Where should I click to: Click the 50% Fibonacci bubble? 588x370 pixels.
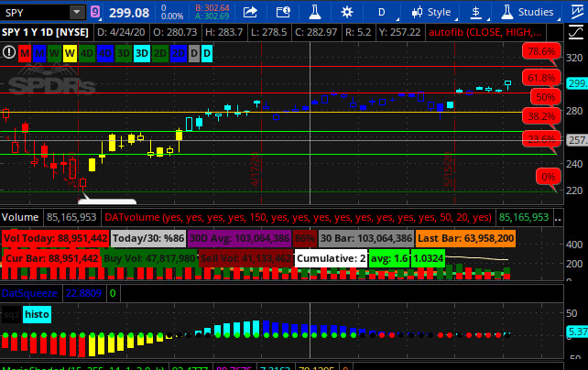point(545,97)
